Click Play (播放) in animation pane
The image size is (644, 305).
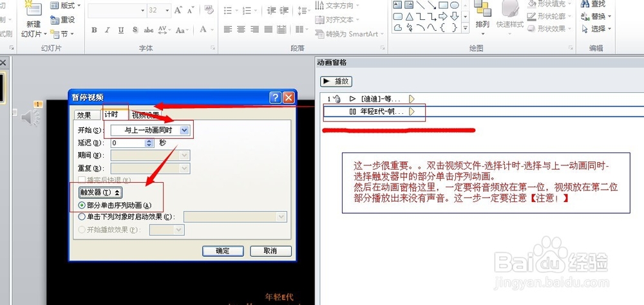click(336, 81)
